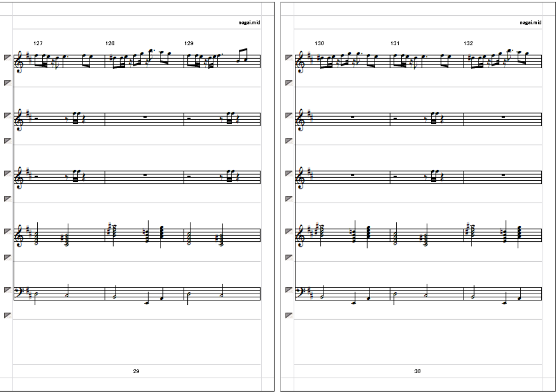Click page number 29 in footer

136,371
